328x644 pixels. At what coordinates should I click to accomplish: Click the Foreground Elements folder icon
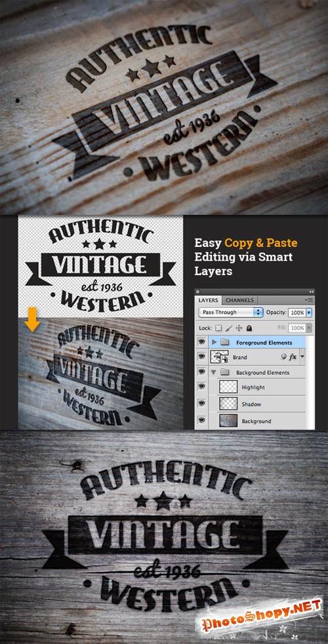tap(224, 342)
